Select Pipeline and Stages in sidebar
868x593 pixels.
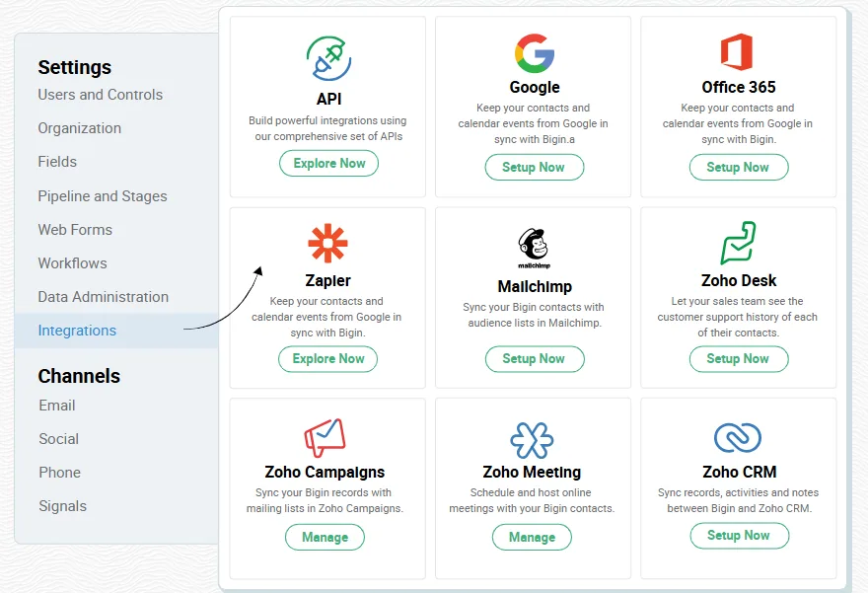pyautogui.click(x=103, y=196)
